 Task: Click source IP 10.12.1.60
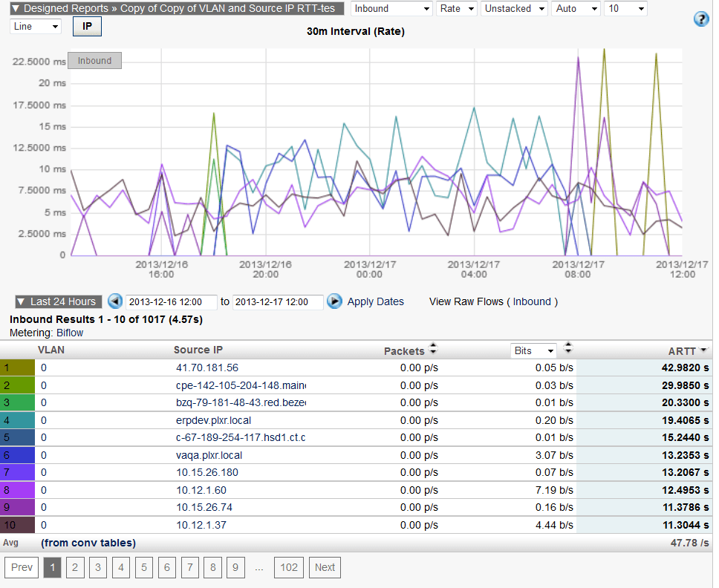[201, 490]
